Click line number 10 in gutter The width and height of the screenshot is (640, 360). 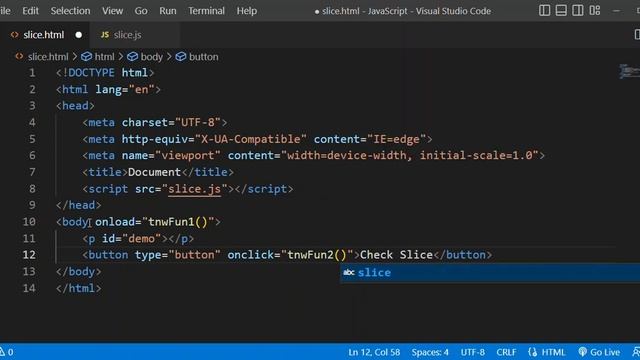(29, 222)
